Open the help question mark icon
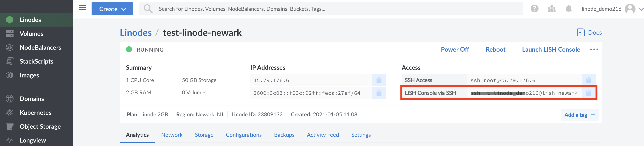Image resolution: width=644 pixels, height=146 pixels. click(534, 9)
